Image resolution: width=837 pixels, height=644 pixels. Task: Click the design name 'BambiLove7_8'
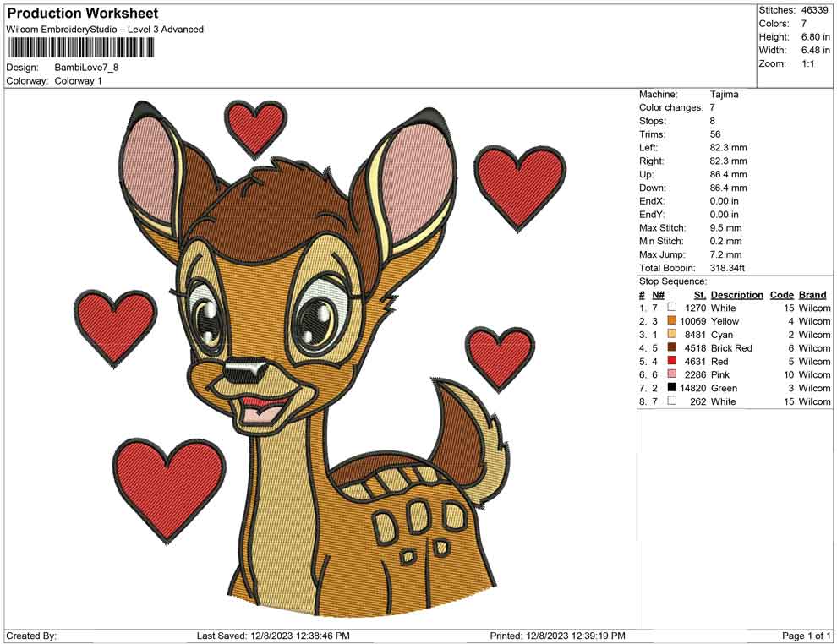(86, 68)
